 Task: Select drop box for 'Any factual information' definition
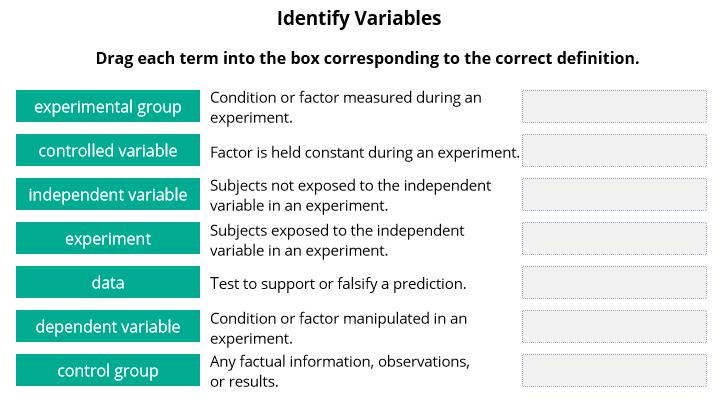[x=614, y=371]
